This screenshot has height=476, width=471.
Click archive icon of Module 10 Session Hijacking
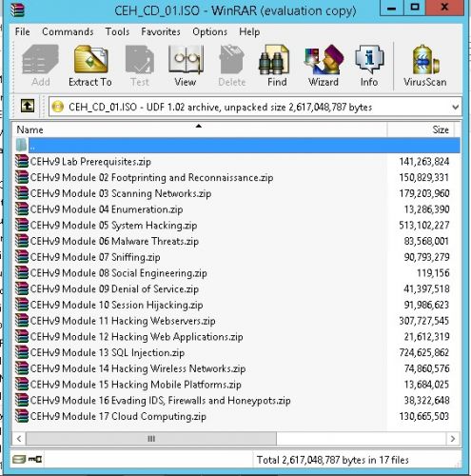point(22,305)
